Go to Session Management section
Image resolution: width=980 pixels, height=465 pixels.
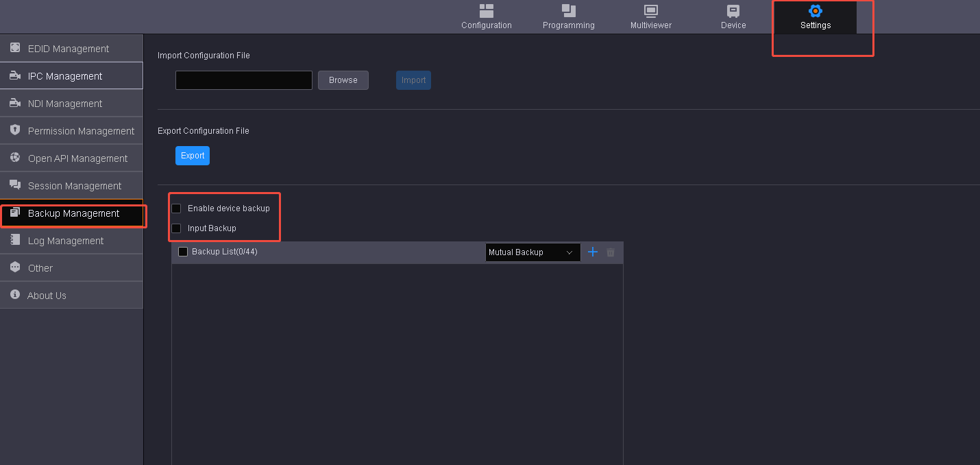(74, 186)
